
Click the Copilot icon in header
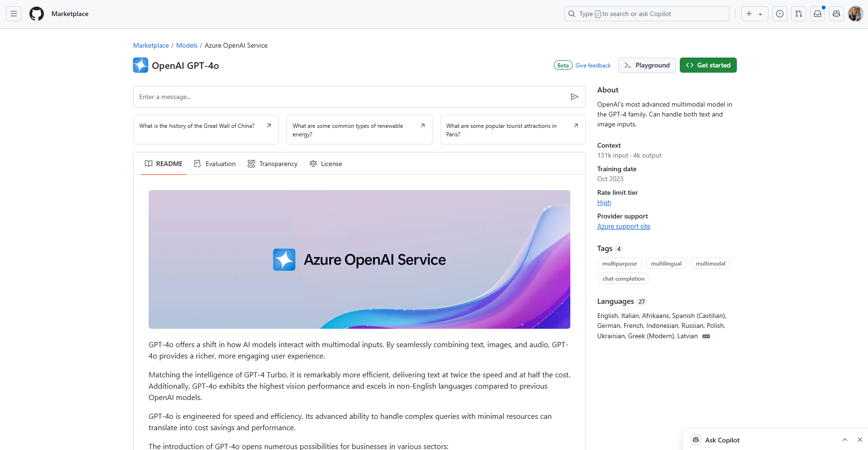pos(836,14)
